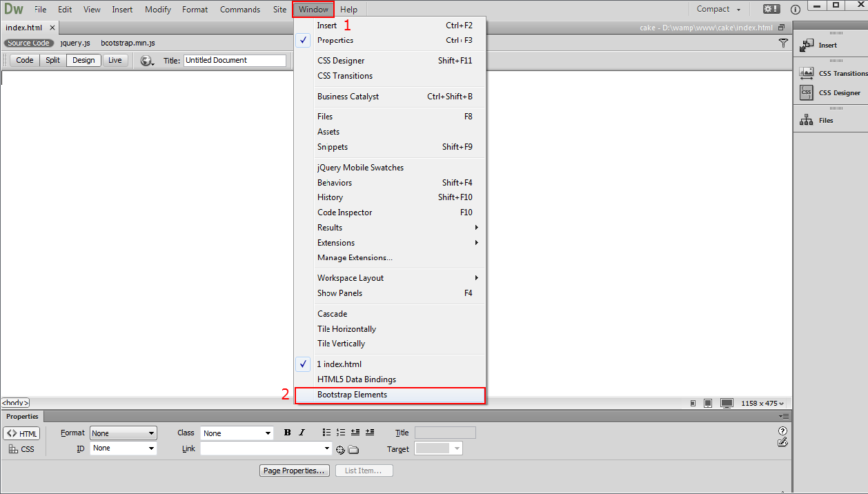The height and width of the screenshot is (494, 868).
Task: Expand the Extensions submenu
Action: tap(391, 243)
